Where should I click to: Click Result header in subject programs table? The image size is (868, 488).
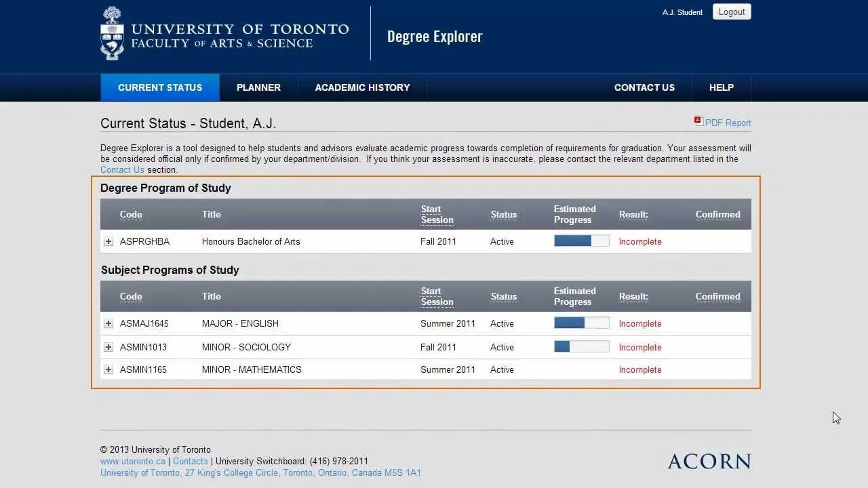(633, 296)
